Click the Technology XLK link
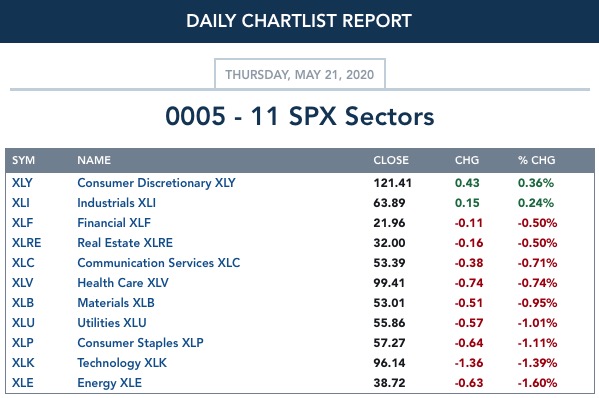Screen dimensions: 599x398 coord(122,363)
